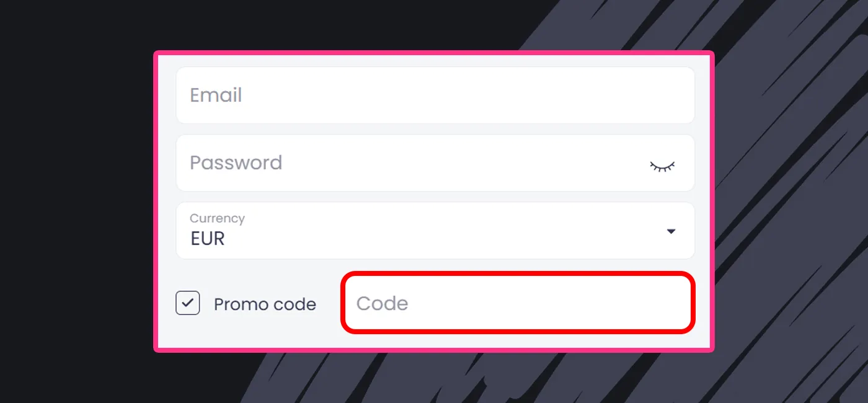Click the promo Code input field
Viewport: 868px width, 403px height.
[518, 303]
